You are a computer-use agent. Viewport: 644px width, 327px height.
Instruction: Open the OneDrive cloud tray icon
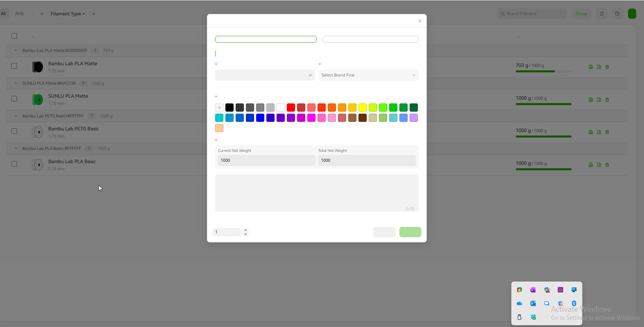coord(519,304)
